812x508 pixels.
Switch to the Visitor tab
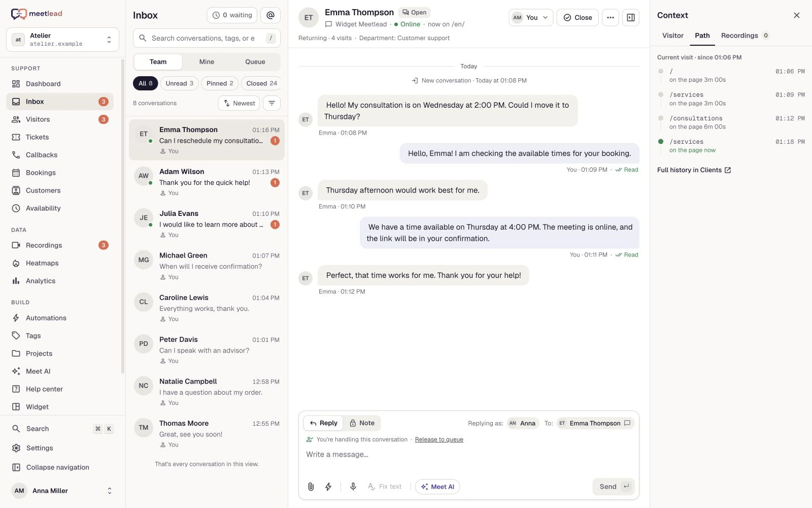672,36
